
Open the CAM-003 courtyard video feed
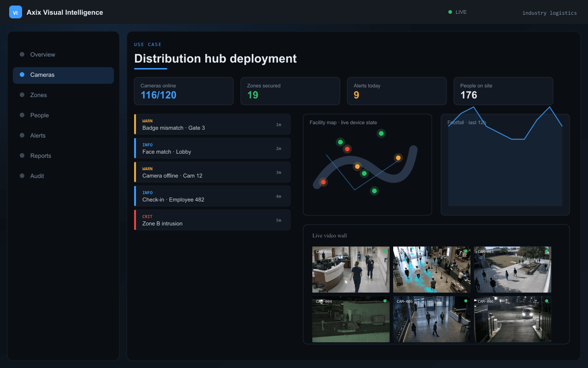point(513,270)
